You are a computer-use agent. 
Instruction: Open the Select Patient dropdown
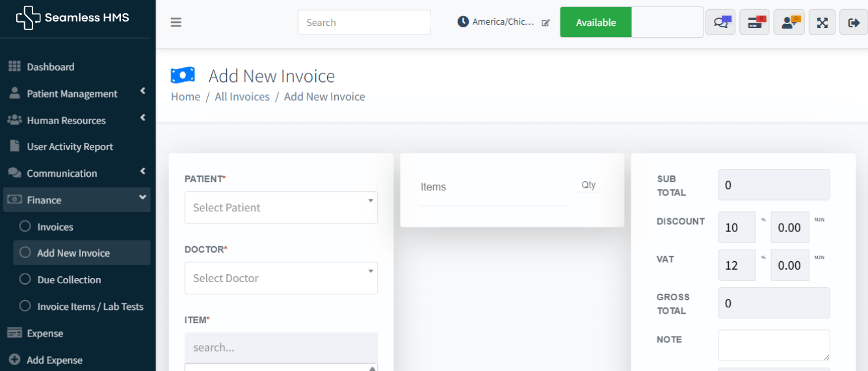[x=281, y=208]
